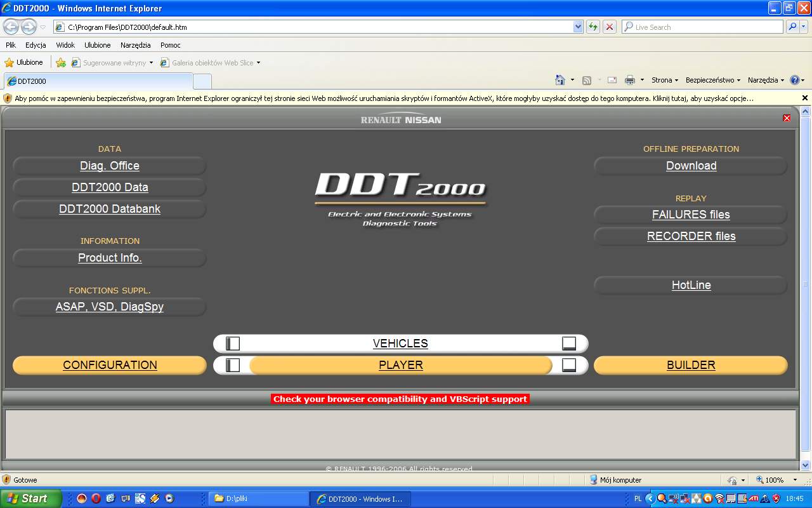
Task: Click the address bar field
Action: tap(318, 27)
